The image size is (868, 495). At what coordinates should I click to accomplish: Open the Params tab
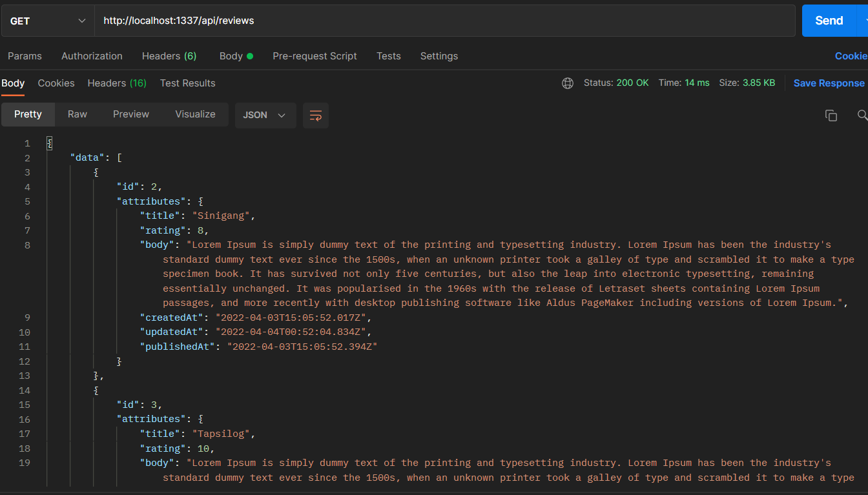25,56
